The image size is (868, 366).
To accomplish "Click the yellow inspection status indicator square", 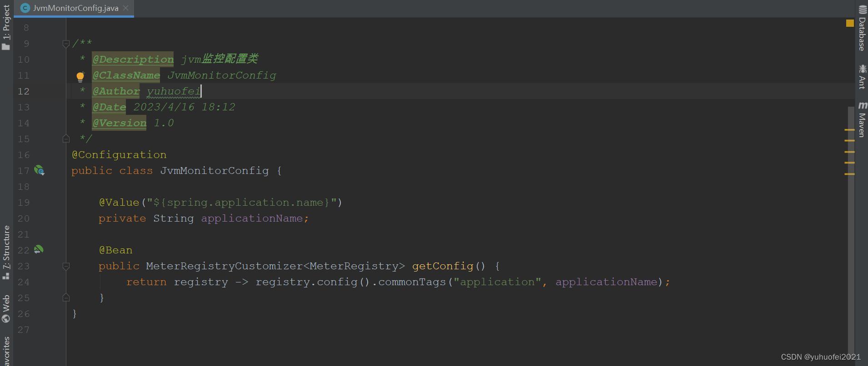I will (x=850, y=23).
